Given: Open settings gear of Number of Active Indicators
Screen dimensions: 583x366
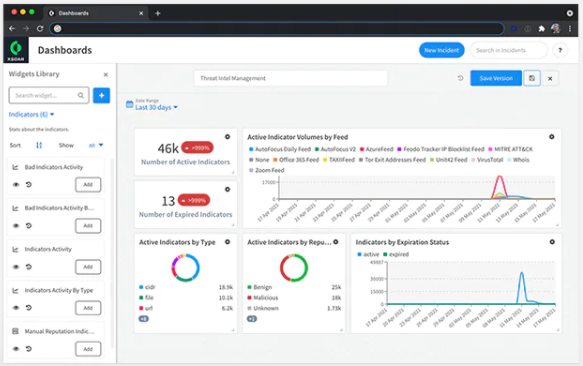Looking at the screenshot, I should 227,137.
